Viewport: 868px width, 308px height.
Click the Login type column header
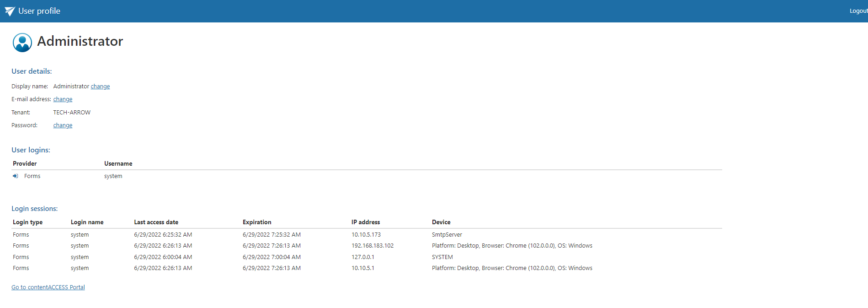27,222
